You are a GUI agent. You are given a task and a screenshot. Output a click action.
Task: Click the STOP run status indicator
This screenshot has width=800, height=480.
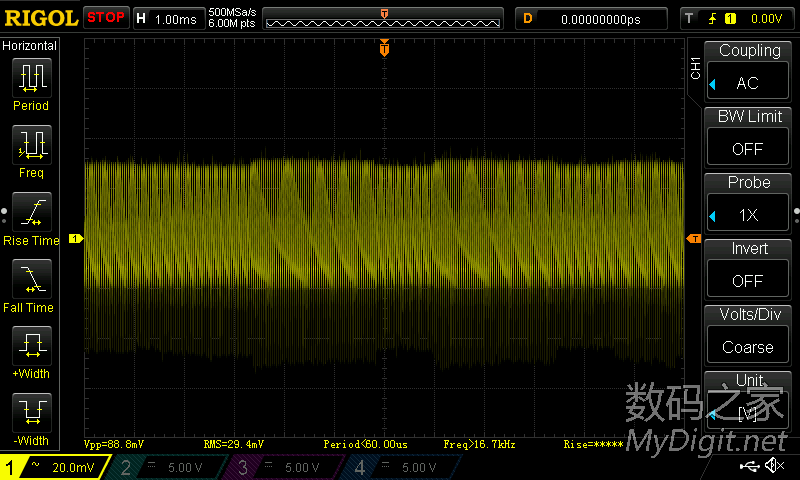(106, 17)
